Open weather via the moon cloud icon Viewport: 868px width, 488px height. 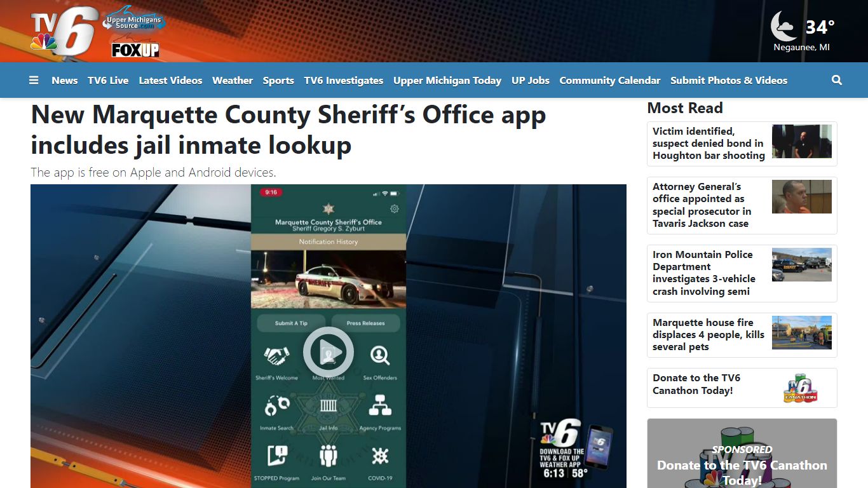tap(784, 26)
